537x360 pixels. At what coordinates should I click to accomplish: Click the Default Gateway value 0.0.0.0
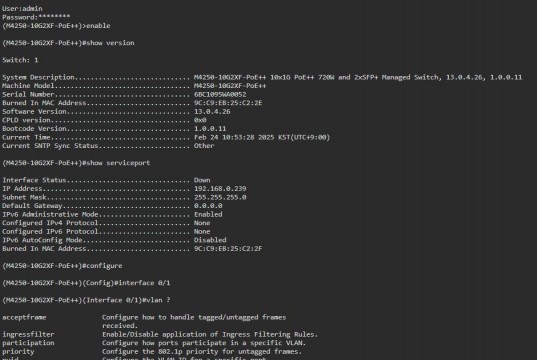click(208, 206)
